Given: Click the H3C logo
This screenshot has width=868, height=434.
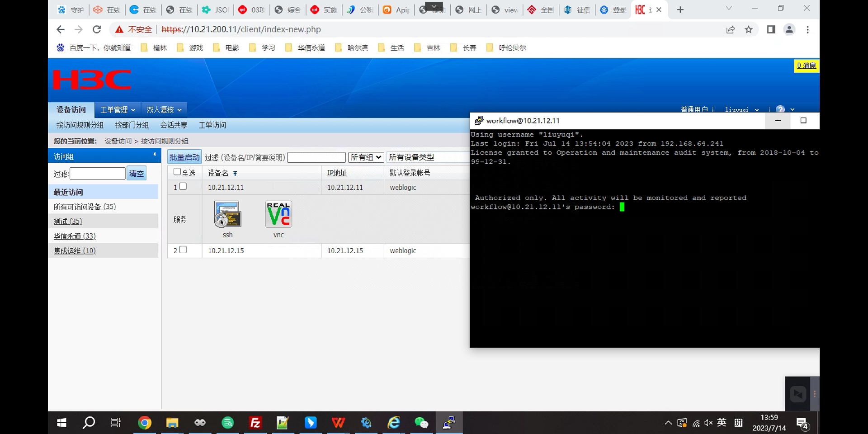Looking at the screenshot, I should pos(92,80).
